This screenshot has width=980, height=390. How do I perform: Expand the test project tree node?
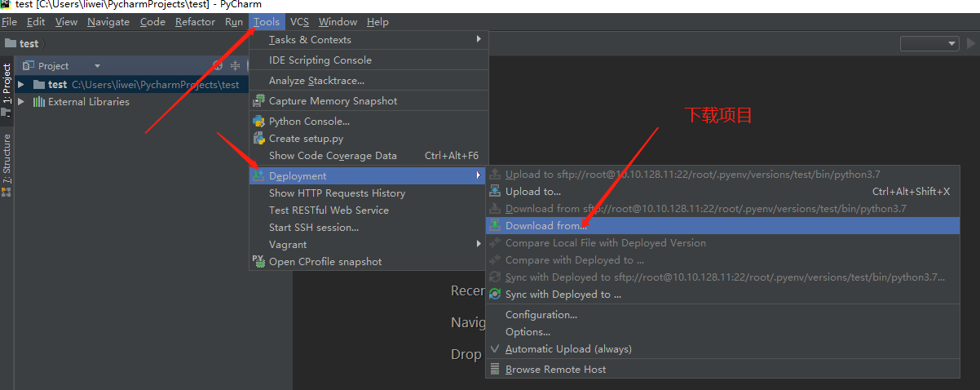pyautogui.click(x=21, y=84)
